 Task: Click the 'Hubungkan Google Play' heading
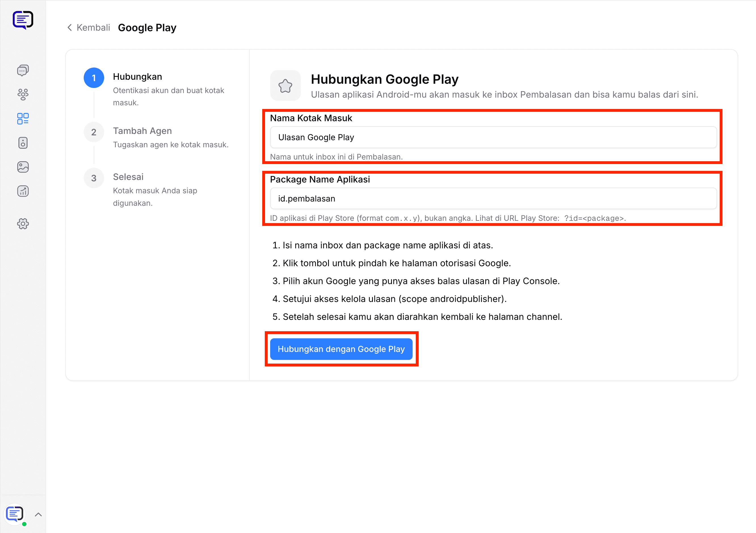tap(385, 79)
